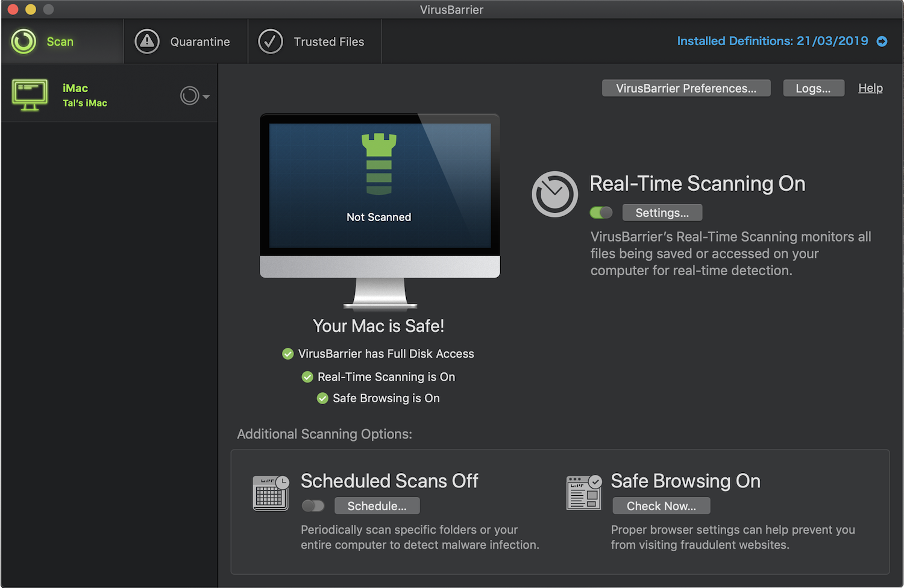The image size is (904, 588).
Task: Click the green Scan circular icon
Action: point(24,42)
